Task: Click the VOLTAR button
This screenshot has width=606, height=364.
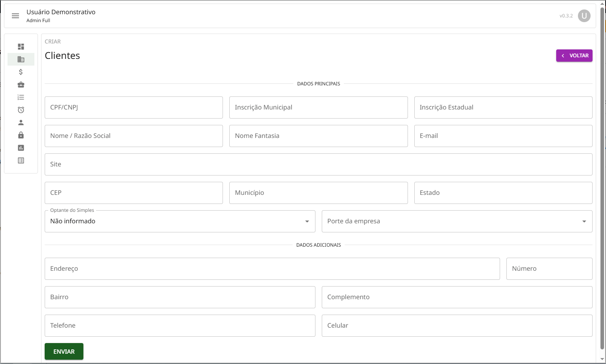Action: [574, 56]
